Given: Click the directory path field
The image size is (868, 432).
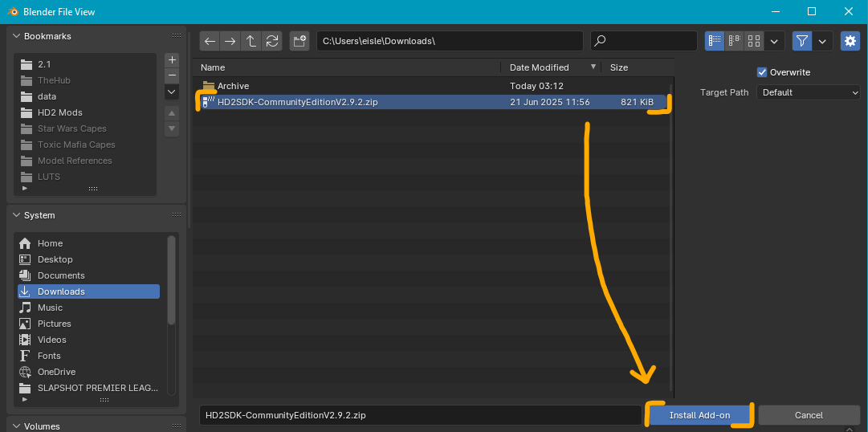Looking at the screenshot, I should pyautogui.click(x=450, y=41).
